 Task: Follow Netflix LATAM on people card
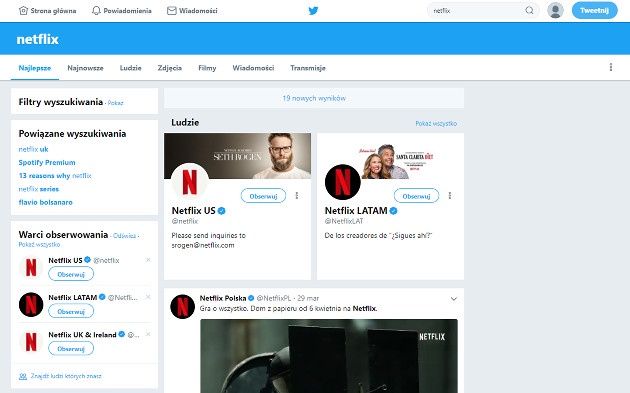tap(416, 196)
